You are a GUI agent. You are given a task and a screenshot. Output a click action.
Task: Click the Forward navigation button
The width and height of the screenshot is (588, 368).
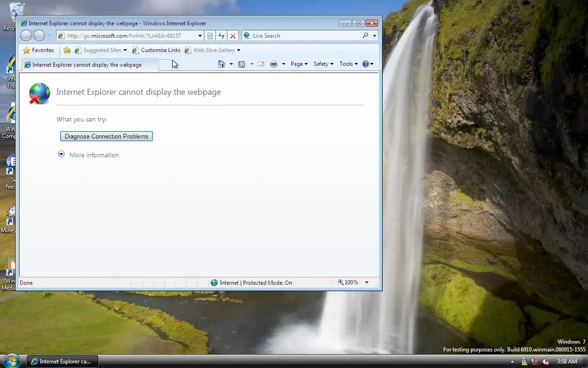point(40,35)
